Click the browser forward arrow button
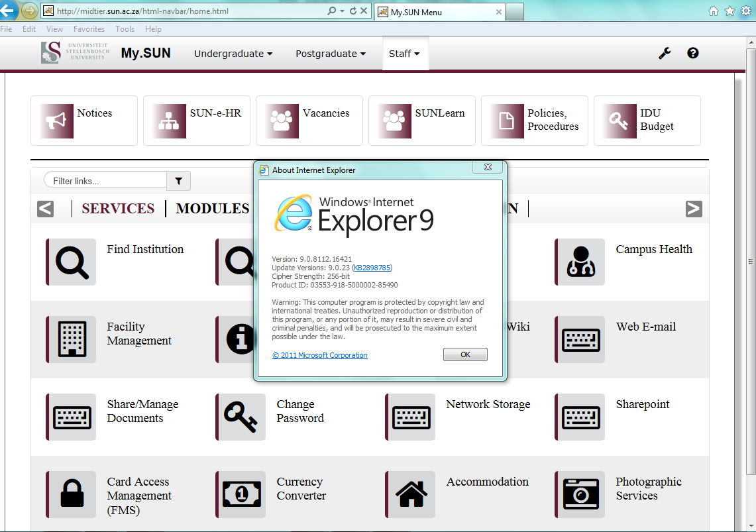756x532 pixels. tap(29, 11)
